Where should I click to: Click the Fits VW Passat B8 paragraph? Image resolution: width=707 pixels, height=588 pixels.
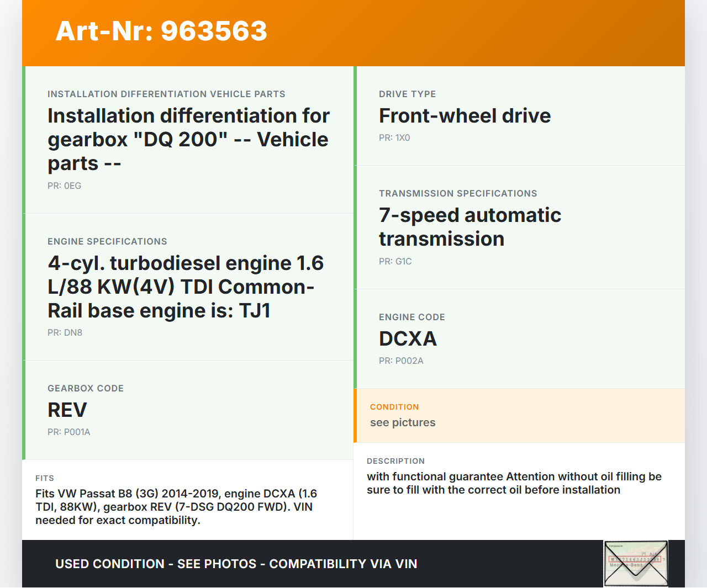pyautogui.click(x=176, y=507)
